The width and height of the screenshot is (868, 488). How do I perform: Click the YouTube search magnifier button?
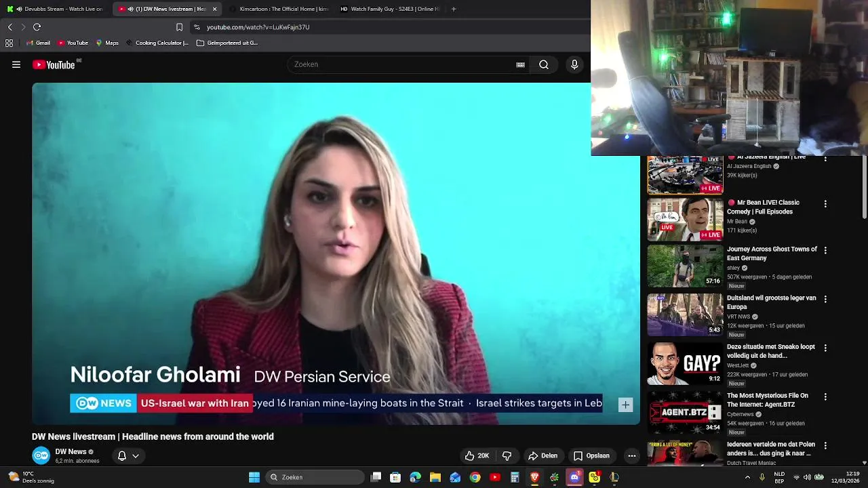(x=543, y=64)
